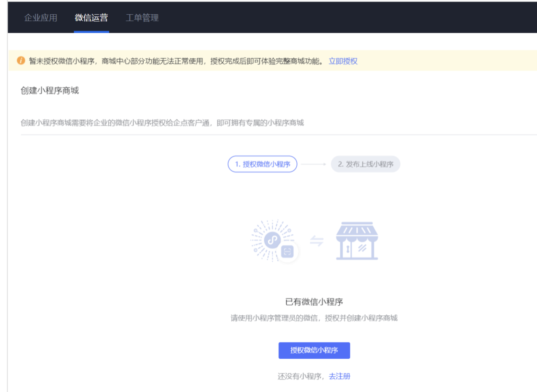Click the 已有微信小程序 title text
This screenshot has height=392, width=537.
coord(314,302)
